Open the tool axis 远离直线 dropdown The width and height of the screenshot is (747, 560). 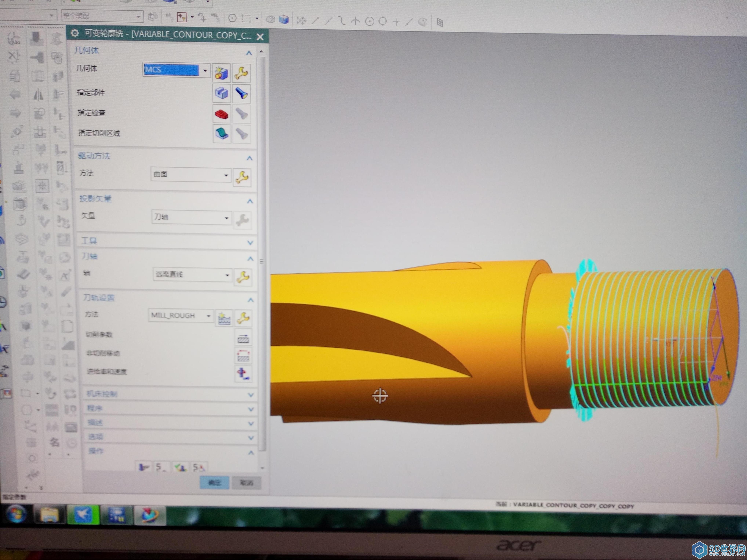(x=227, y=275)
